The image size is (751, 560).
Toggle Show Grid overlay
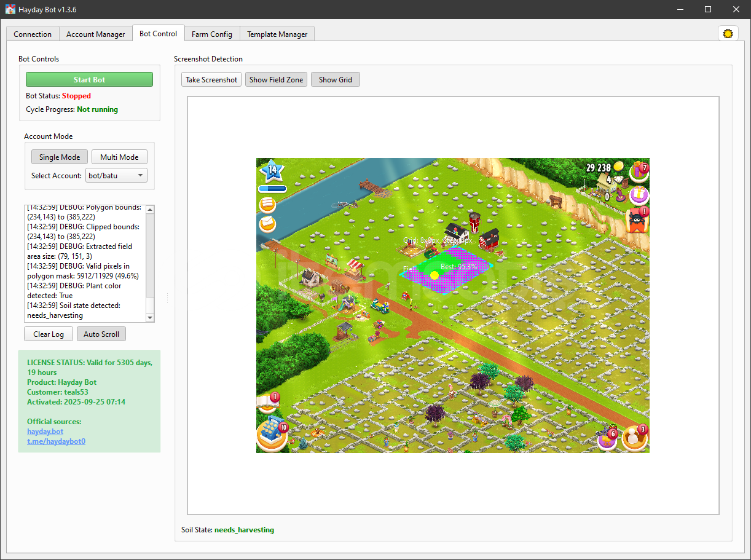(336, 79)
